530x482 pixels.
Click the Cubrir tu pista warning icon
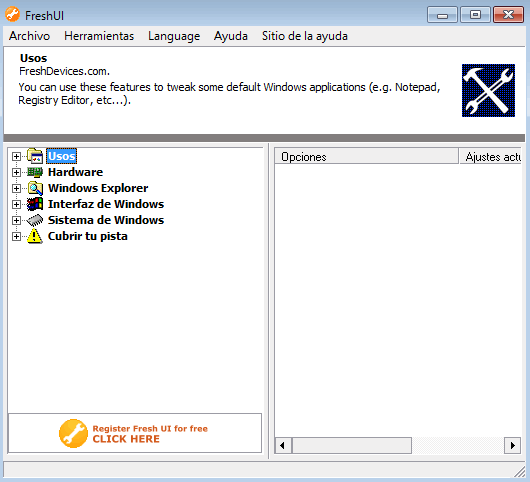34,236
